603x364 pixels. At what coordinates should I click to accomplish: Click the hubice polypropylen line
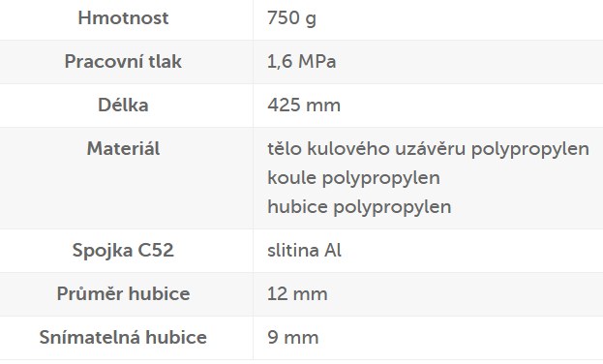[359, 207]
